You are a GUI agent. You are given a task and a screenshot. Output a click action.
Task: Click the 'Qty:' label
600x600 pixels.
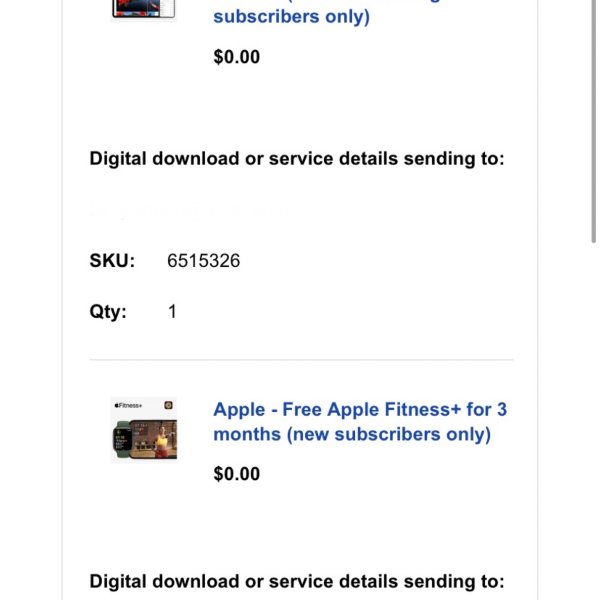click(x=108, y=311)
